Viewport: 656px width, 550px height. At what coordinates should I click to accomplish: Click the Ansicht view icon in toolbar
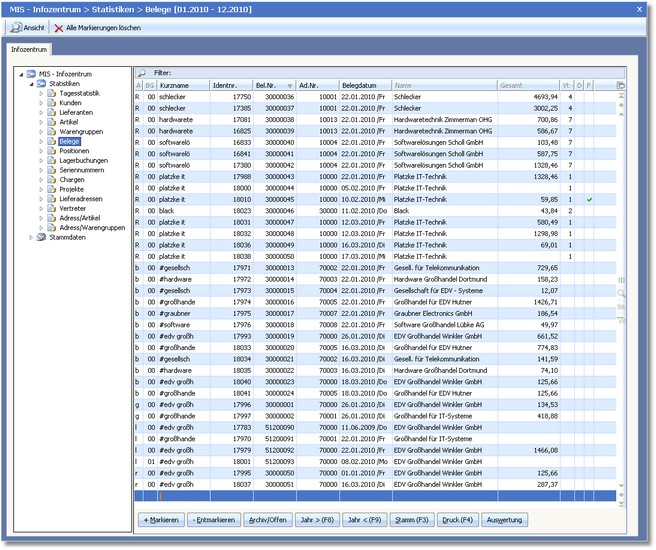(x=16, y=27)
